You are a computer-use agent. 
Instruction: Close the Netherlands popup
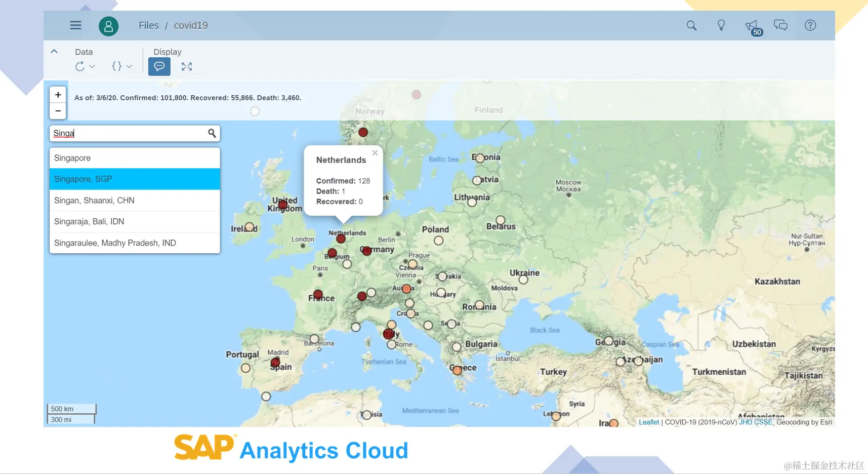pyautogui.click(x=375, y=153)
